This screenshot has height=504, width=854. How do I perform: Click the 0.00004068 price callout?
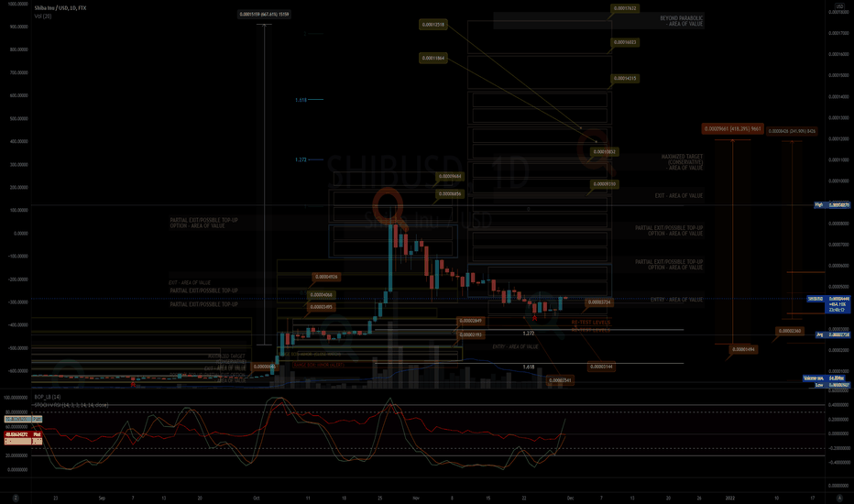(322, 295)
